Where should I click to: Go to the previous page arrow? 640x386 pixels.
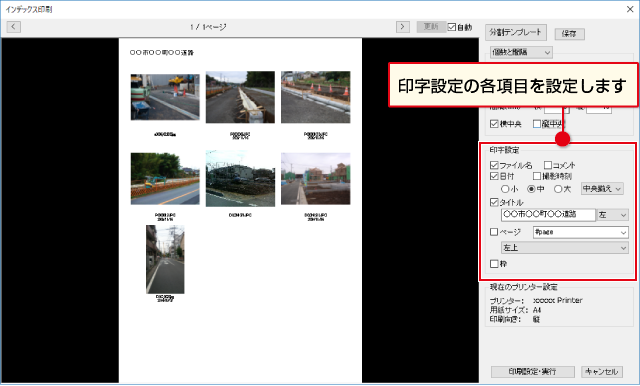click(x=13, y=27)
